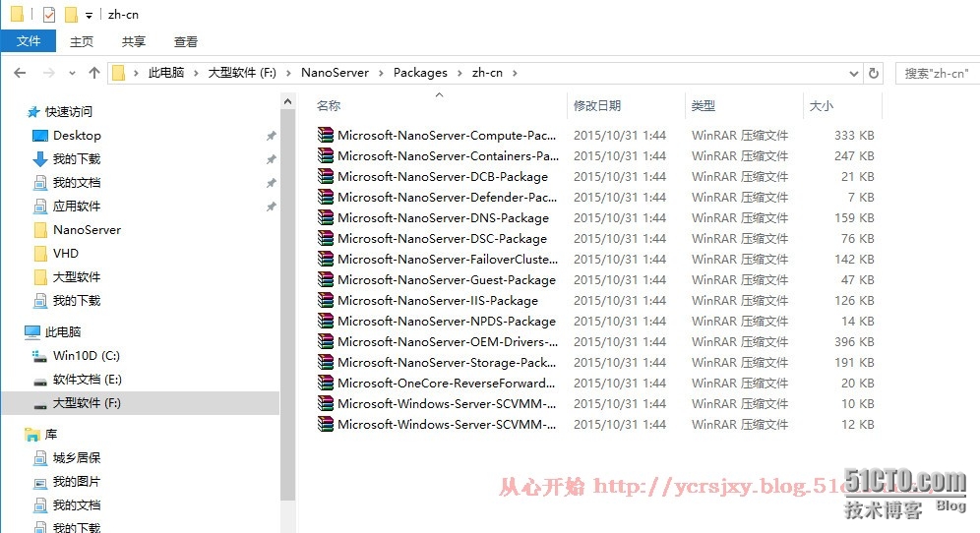The height and width of the screenshot is (533, 980).
Task: Click WinRAR icon of OneCore-ReverseForward file
Action: point(325,383)
